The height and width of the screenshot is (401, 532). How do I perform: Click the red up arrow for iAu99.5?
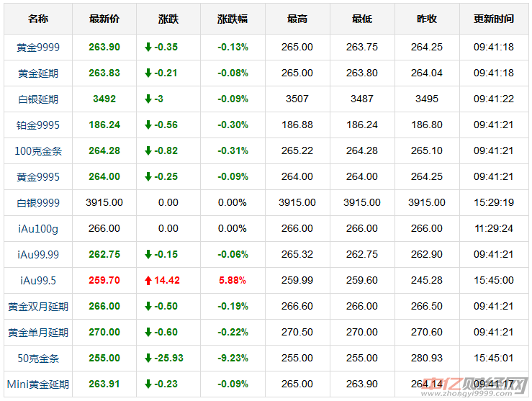click(x=148, y=281)
